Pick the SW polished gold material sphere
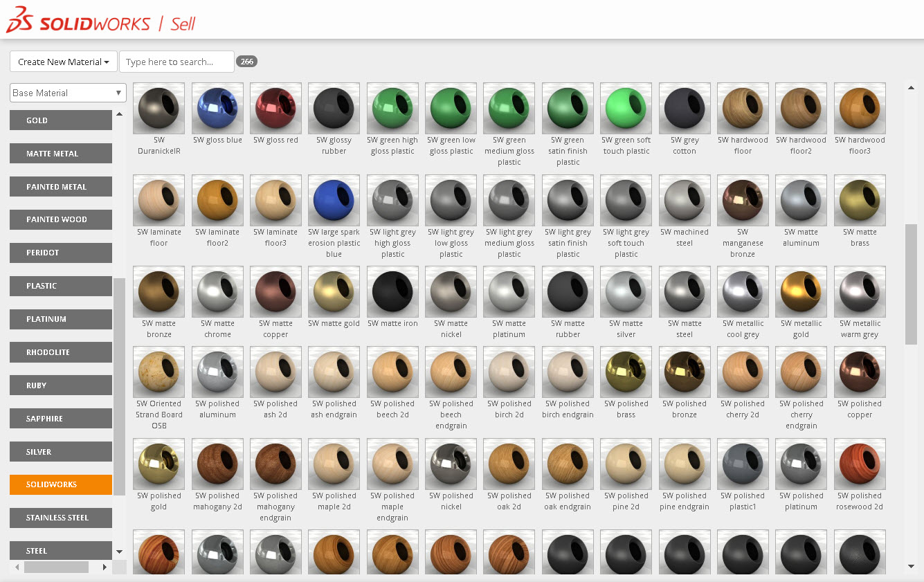 159,464
